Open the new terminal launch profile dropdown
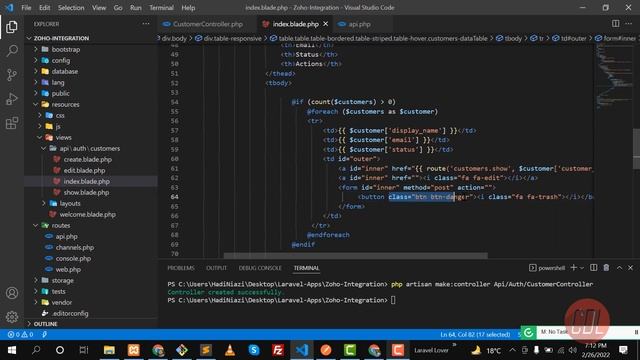Screen dimensions: 640x360 coord(582,268)
